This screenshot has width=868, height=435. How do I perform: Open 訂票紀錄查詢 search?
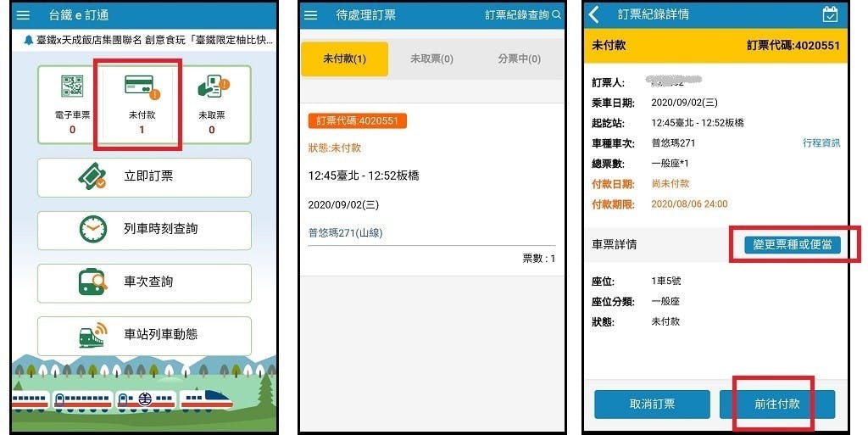pos(523,15)
